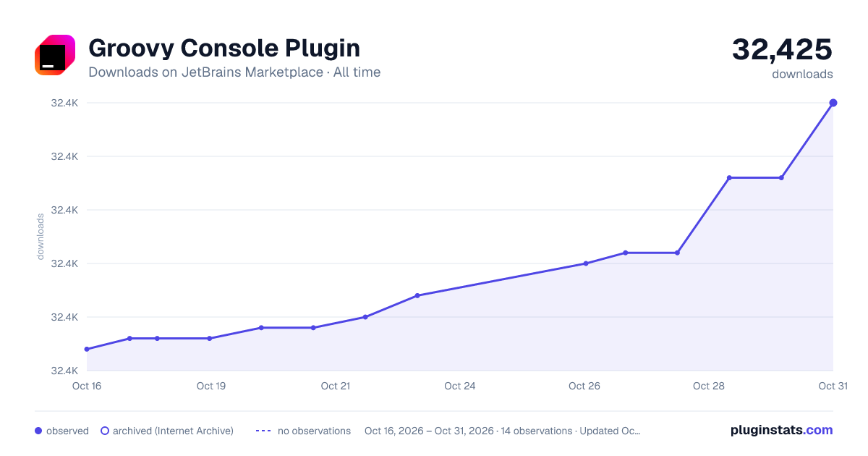The height and width of the screenshot is (456, 868).
Task: Click the "Oct 16" x-axis label
Action: (x=87, y=386)
